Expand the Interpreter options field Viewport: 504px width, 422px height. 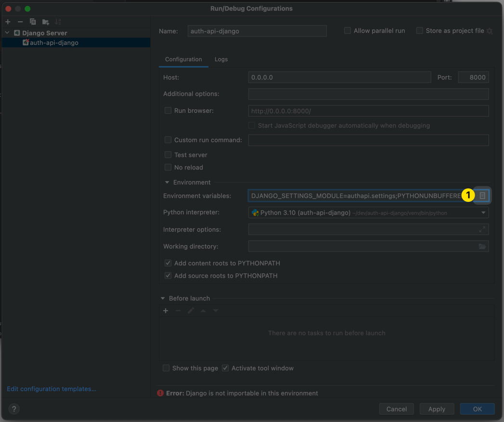pyautogui.click(x=482, y=229)
